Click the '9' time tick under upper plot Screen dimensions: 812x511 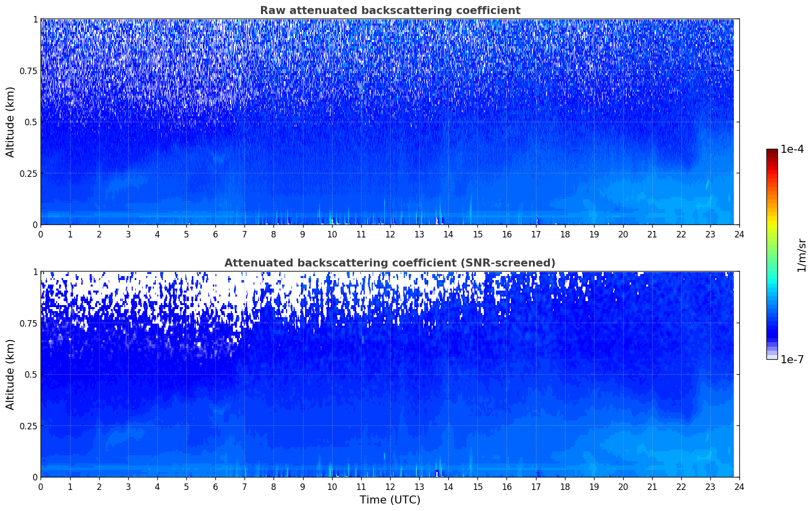303,234
